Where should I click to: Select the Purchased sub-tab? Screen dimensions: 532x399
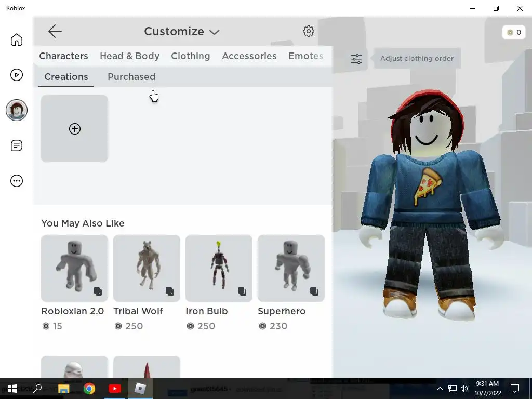[x=131, y=77]
